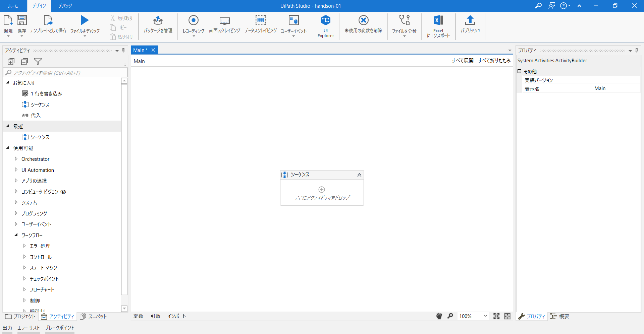This screenshot has width=644, height=334.
Task: Collapse the その他 property section
Action: pos(519,71)
